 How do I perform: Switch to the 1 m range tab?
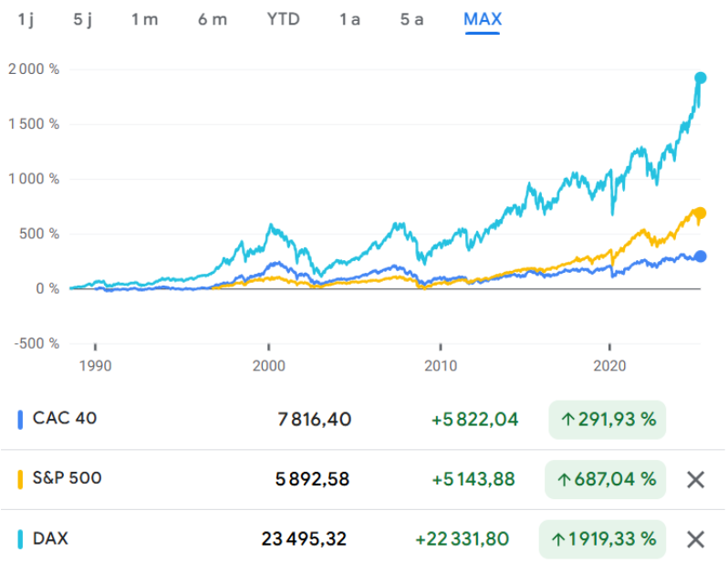coord(145,19)
